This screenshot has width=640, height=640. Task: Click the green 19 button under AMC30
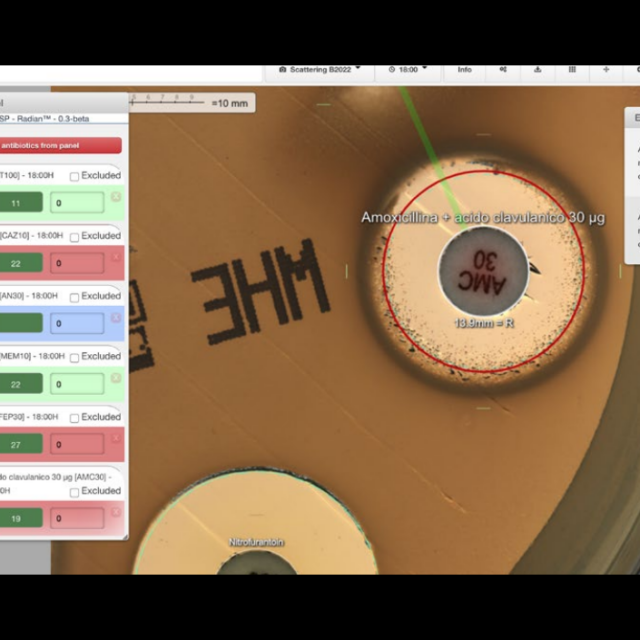[x=20, y=518]
